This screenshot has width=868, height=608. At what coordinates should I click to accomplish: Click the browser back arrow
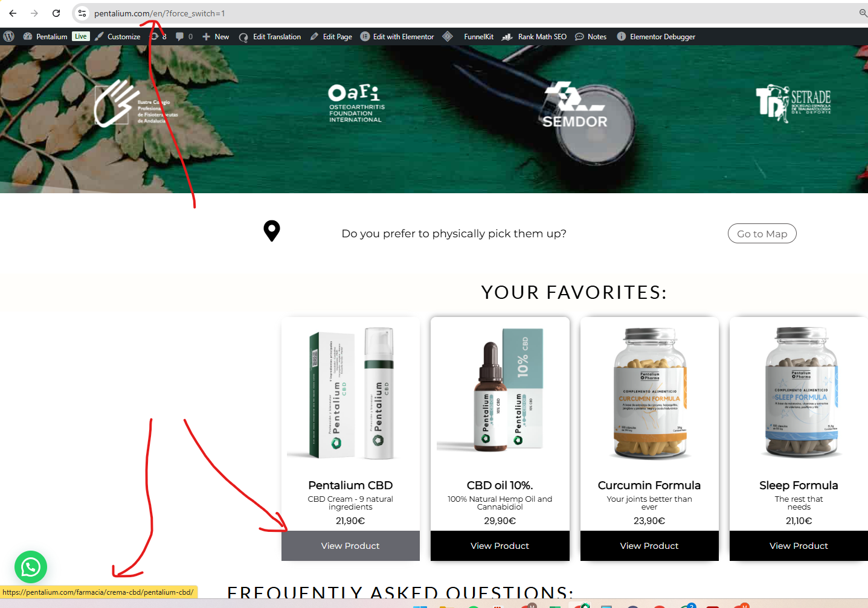(x=13, y=13)
